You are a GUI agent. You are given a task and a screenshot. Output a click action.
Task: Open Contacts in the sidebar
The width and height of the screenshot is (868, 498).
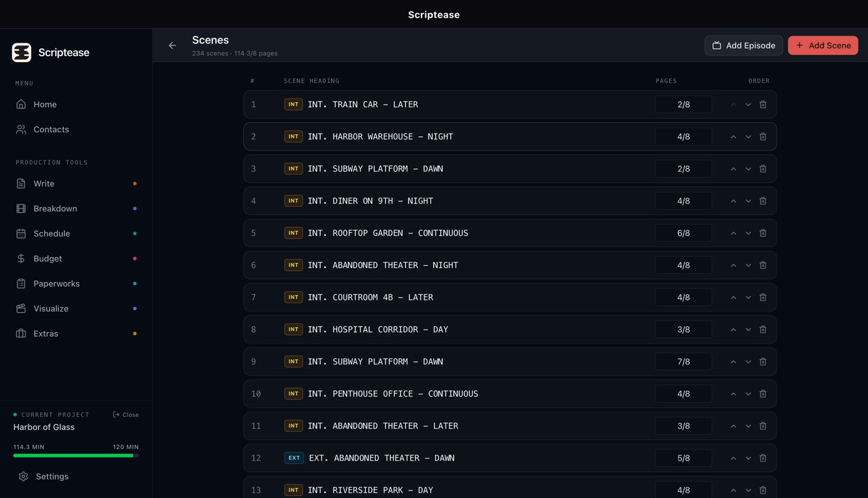76,129
